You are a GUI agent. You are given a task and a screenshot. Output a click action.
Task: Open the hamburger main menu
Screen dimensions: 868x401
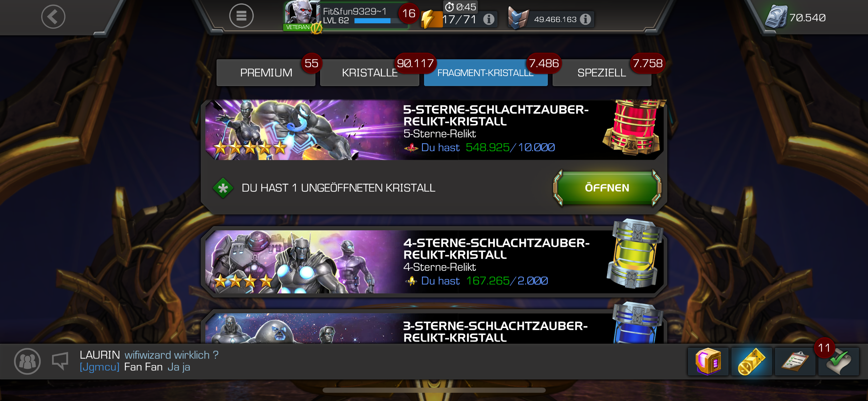(x=241, y=16)
